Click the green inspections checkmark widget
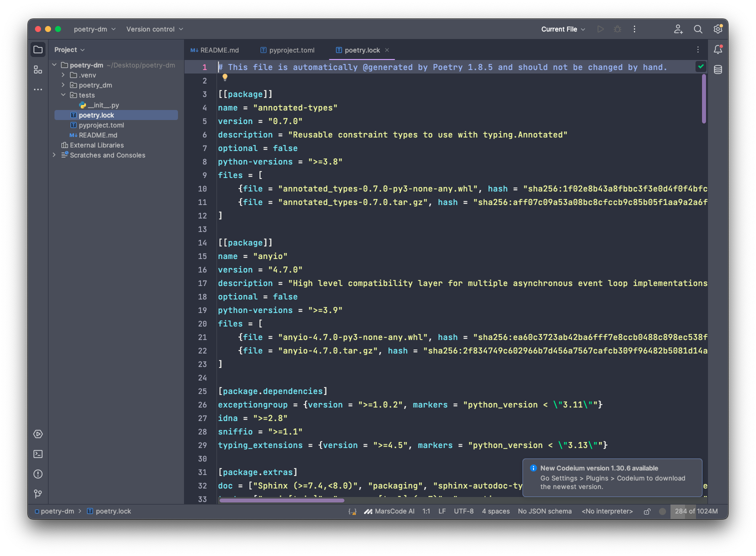This screenshot has height=556, width=756. (x=701, y=66)
